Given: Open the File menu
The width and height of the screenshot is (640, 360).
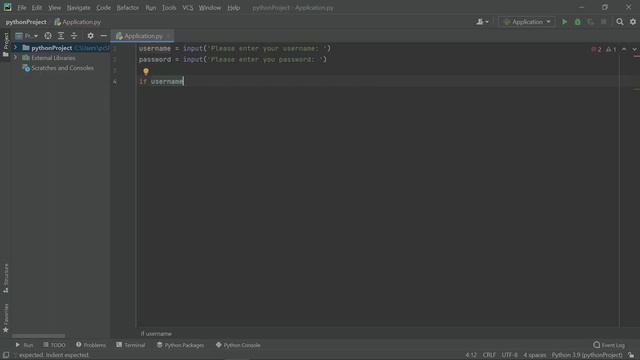Looking at the screenshot, I should [22, 8].
